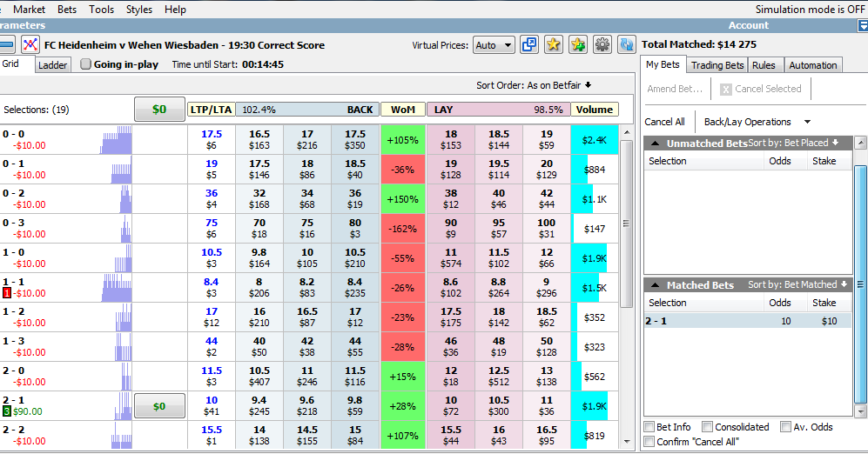The height and width of the screenshot is (454, 868).
Task: Click the green badge 3 on 2 - 1 row
Action: (7, 411)
